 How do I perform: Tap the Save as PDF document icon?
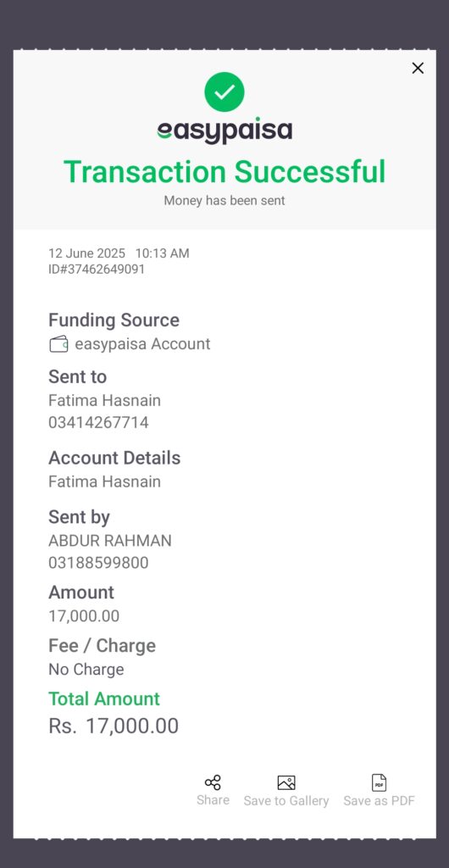tap(379, 782)
